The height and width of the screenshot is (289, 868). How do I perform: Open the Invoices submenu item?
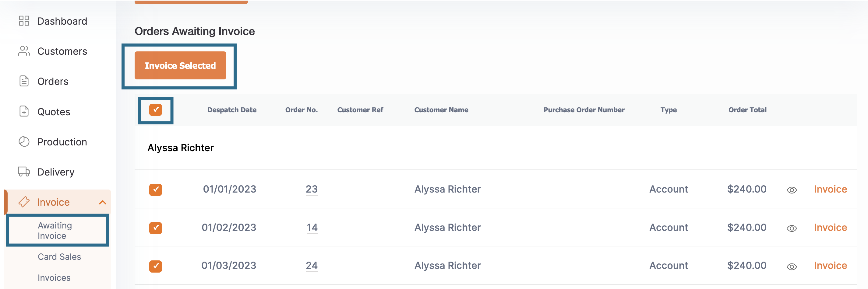pos(54,277)
